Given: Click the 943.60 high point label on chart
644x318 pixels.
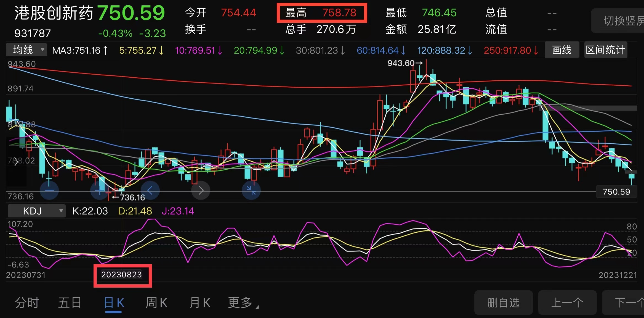Looking at the screenshot, I should 405,63.
